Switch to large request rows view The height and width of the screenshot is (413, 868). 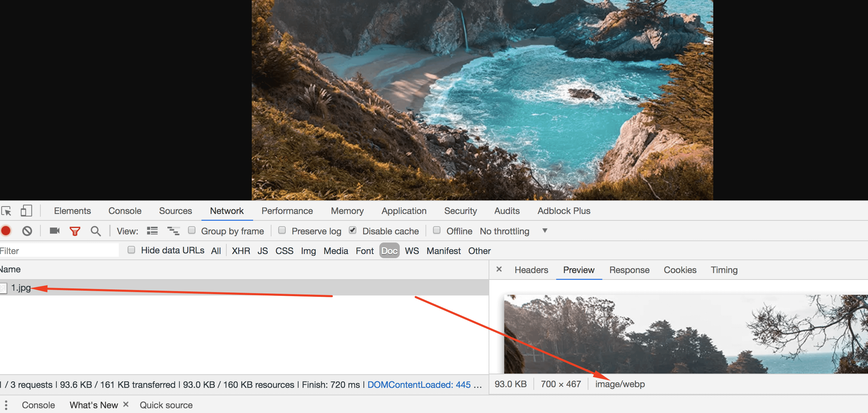tap(152, 231)
